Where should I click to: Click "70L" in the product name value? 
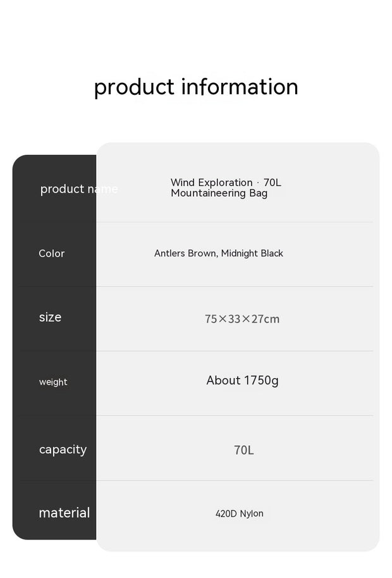pyautogui.click(x=273, y=183)
